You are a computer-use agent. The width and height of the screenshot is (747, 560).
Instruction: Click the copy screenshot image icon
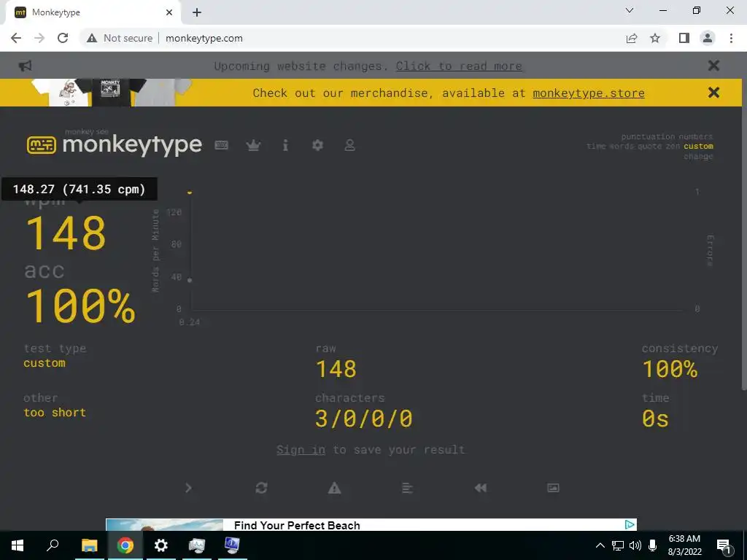coord(553,488)
